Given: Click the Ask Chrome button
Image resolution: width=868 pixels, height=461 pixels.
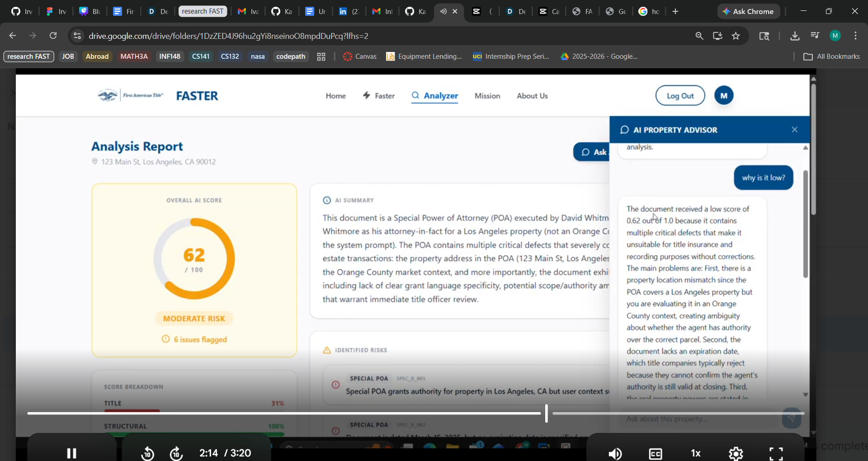Looking at the screenshot, I should [x=749, y=11].
